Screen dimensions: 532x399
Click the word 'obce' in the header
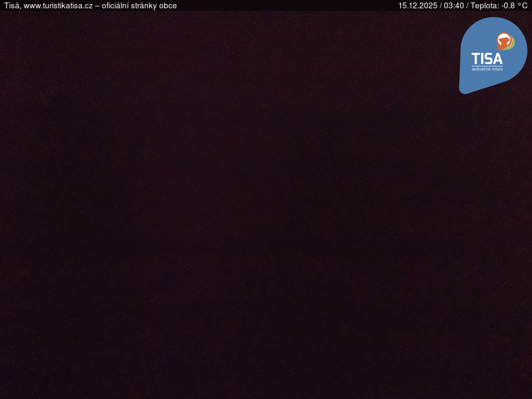tap(168, 6)
